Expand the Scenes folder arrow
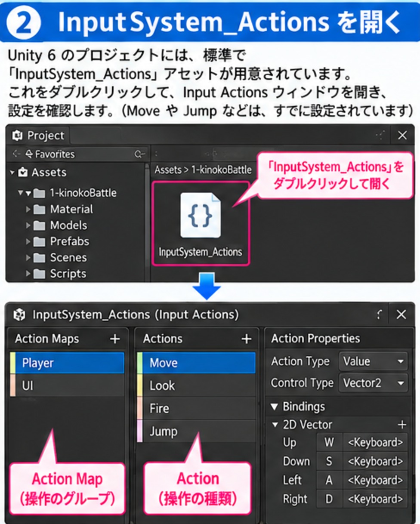Screen dimensions: 420x524 28,258
